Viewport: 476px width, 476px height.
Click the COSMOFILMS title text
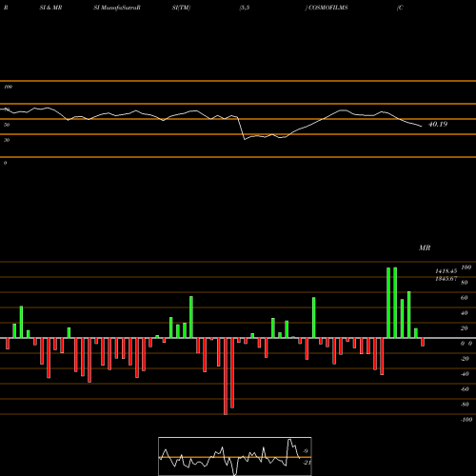(x=328, y=8)
